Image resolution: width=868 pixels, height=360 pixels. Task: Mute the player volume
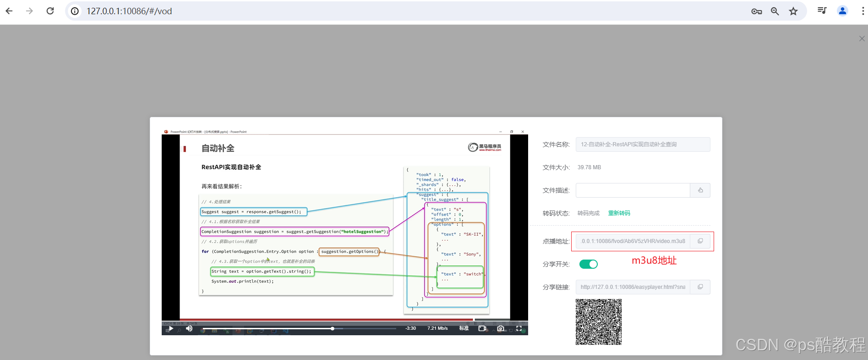[x=189, y=328]
